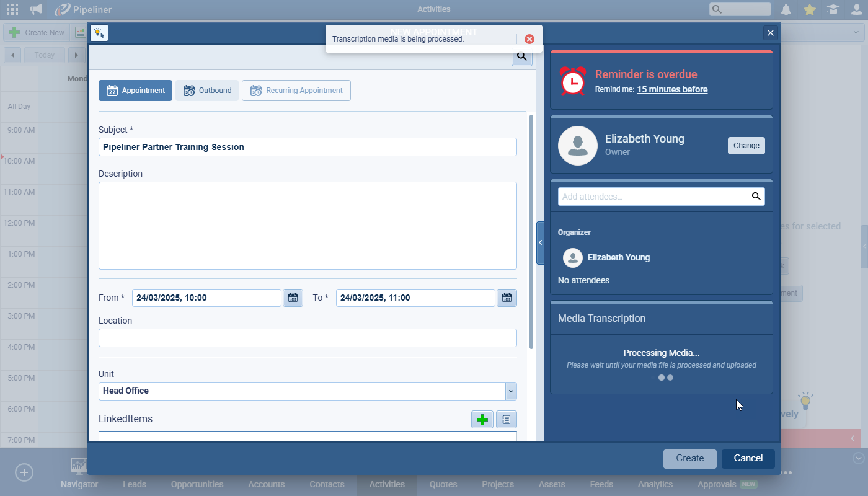868x496 pixels.
Task: Click the Change owner button
Action: coord(746,146)
